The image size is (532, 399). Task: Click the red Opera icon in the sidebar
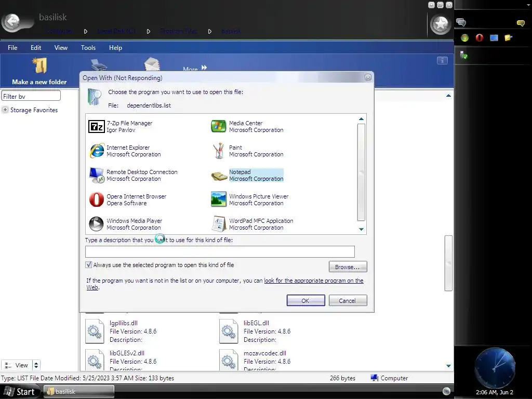pos(480,37)
